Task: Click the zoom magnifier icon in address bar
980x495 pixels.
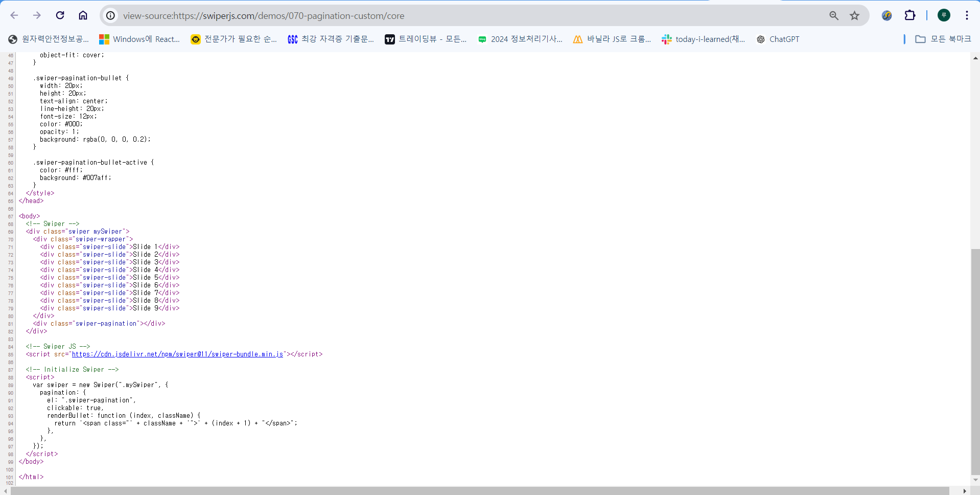Action: coord(834,16)
